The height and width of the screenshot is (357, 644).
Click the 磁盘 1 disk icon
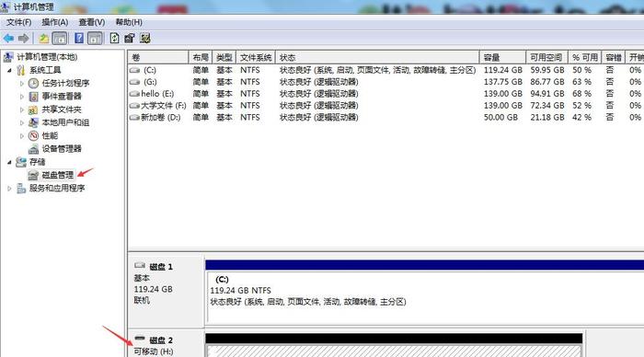(140, 265)
